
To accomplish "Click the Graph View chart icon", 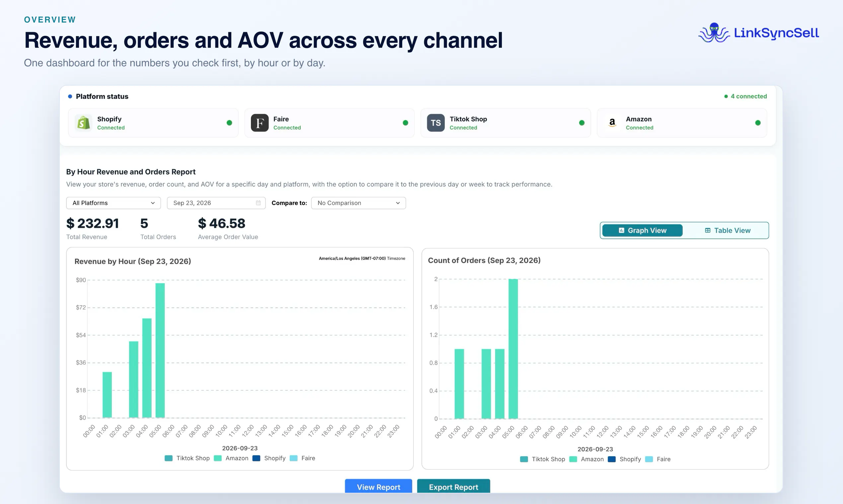I will [621, 230].
